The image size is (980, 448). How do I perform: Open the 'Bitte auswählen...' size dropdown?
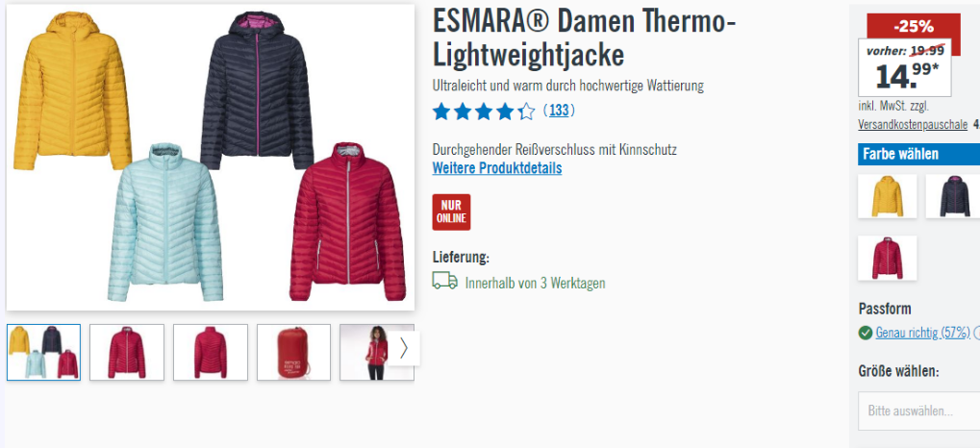pos(918,411)
